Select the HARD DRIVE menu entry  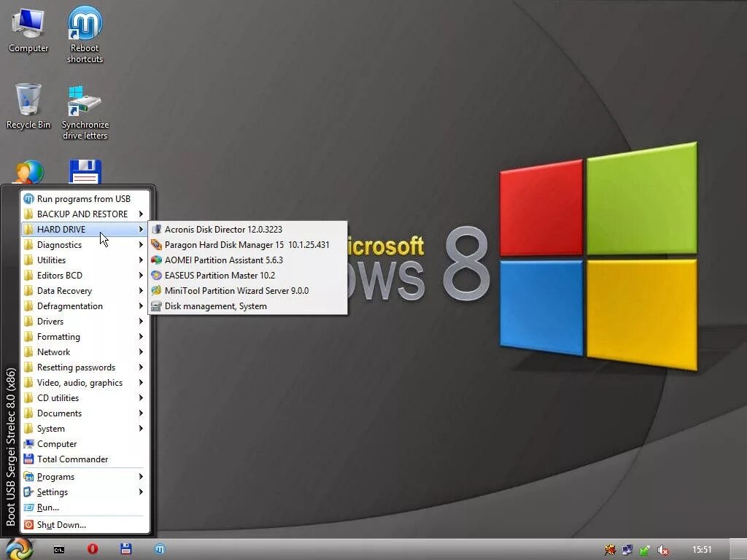coord(85,230)
